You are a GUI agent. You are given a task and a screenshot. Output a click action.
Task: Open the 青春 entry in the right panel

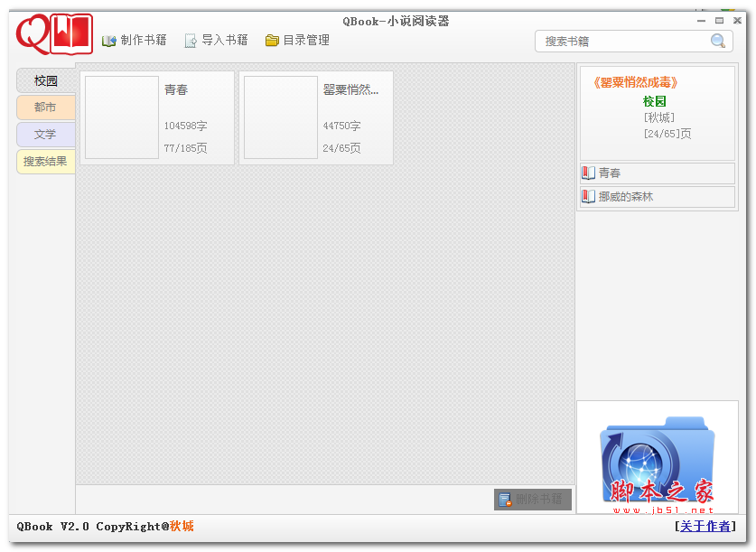614,173
